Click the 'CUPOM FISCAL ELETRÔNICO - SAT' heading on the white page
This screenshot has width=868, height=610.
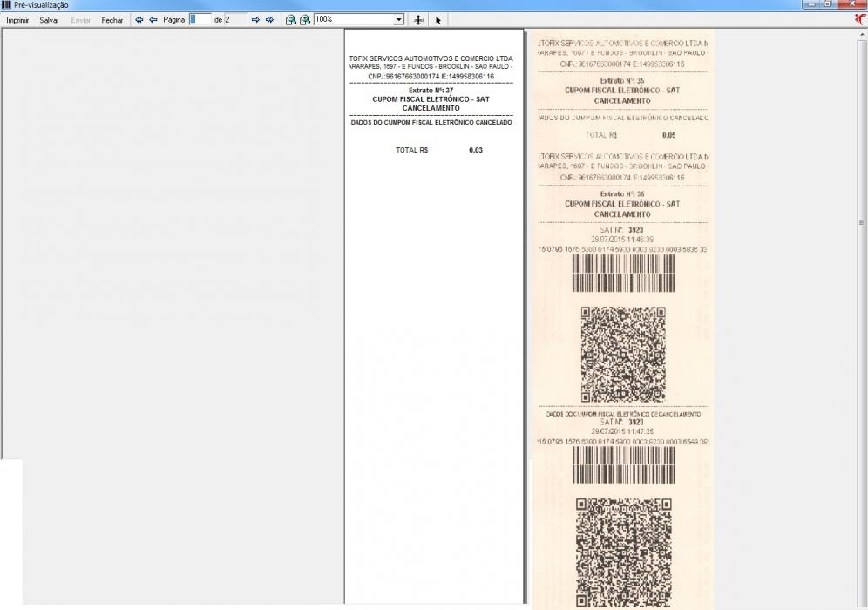coord(431,99)
